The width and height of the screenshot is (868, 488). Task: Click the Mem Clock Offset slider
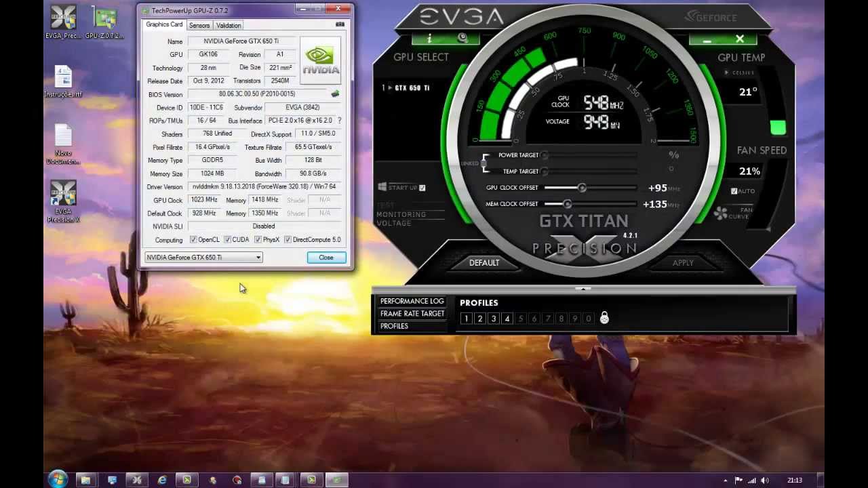pos(590,204)
